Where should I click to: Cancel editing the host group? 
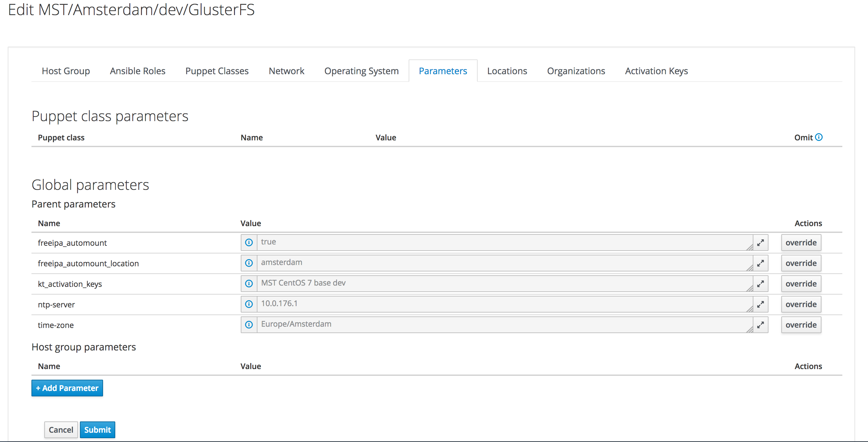pos(61,429)
